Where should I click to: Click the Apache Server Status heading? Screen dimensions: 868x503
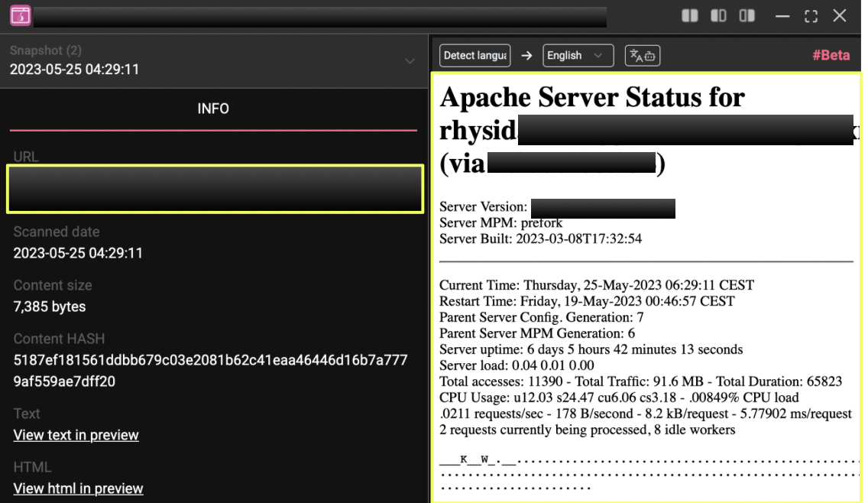(592, 98)
